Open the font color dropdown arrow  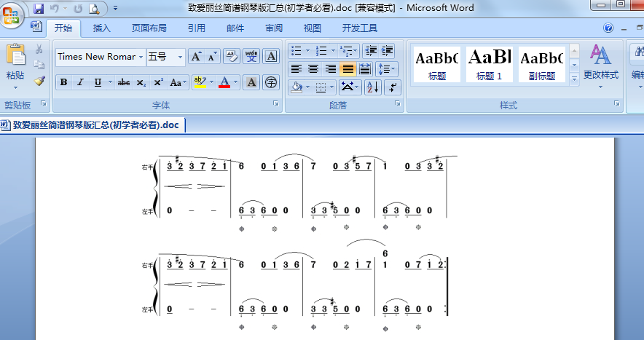point(236,82)
